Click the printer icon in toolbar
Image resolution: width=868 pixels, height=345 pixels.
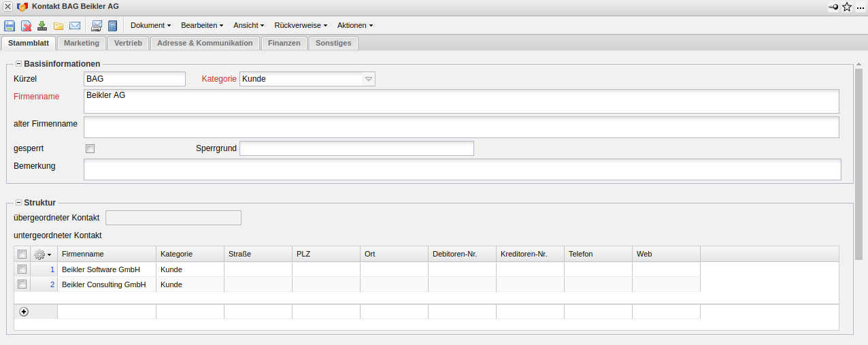[x=97, y=26]
